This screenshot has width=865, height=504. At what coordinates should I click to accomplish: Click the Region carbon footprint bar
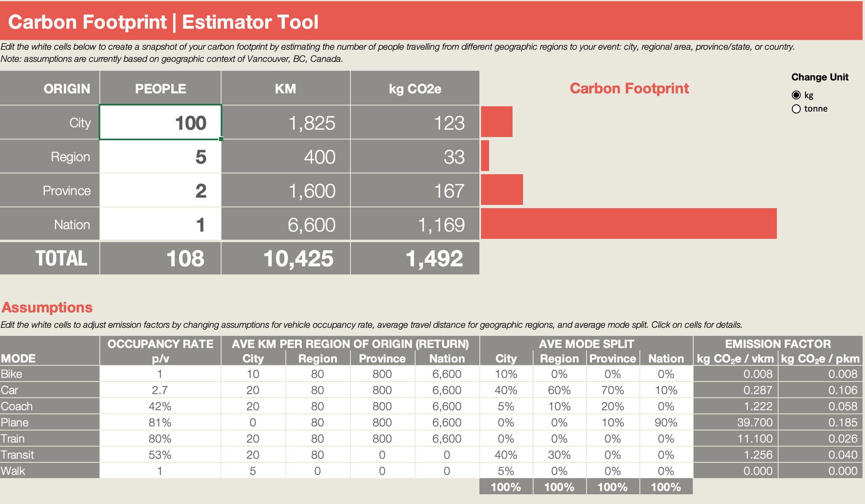[x=485, y=156]
